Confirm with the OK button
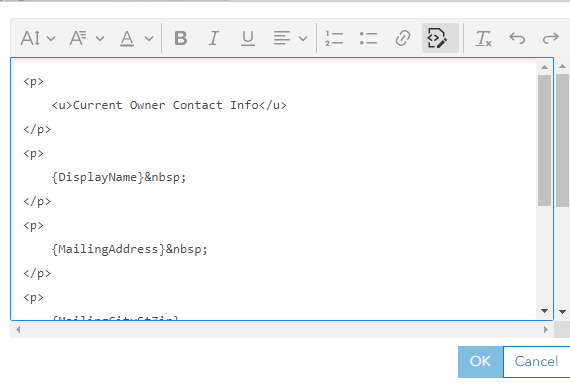The width and height of the screenshot is (570, 389). [x=480, y=362]
